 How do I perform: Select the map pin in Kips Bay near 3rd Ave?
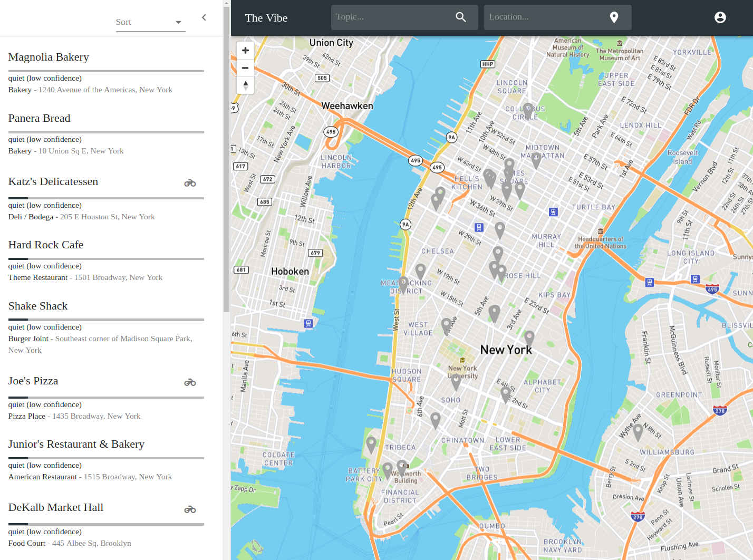[529, 339]
